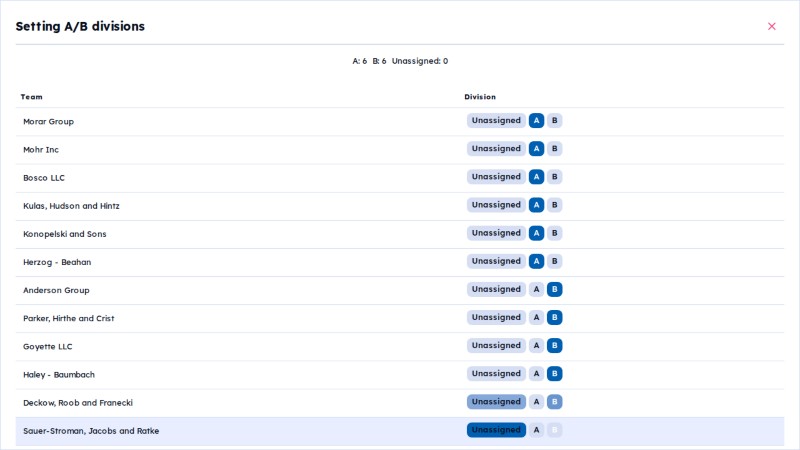Assign Sauer-Stroman, Jacobs and Ratke to A
Screen dimensions: 800x450
coord(536,430)
